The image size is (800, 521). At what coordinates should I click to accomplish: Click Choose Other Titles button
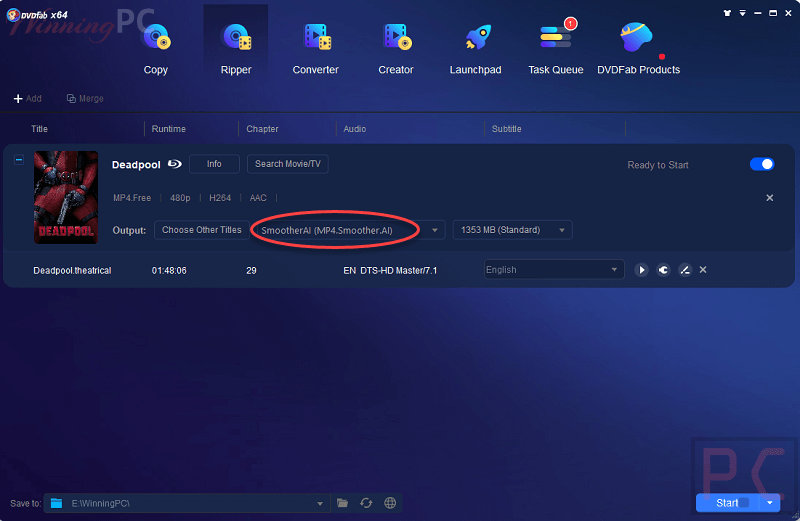pyautogui.click(x=202, y=230)
